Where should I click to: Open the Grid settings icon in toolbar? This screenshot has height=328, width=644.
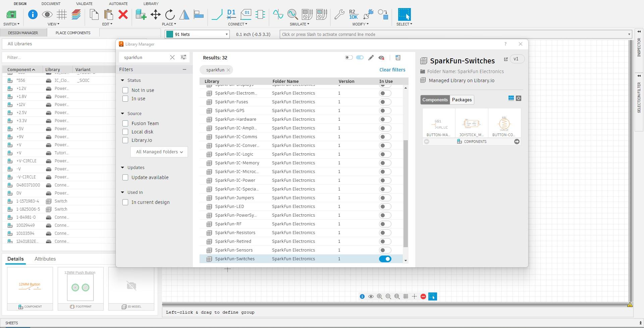[62, 14]
